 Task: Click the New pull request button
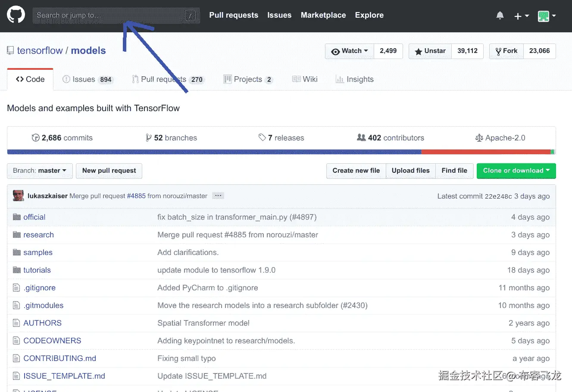[x=109, y=171]
